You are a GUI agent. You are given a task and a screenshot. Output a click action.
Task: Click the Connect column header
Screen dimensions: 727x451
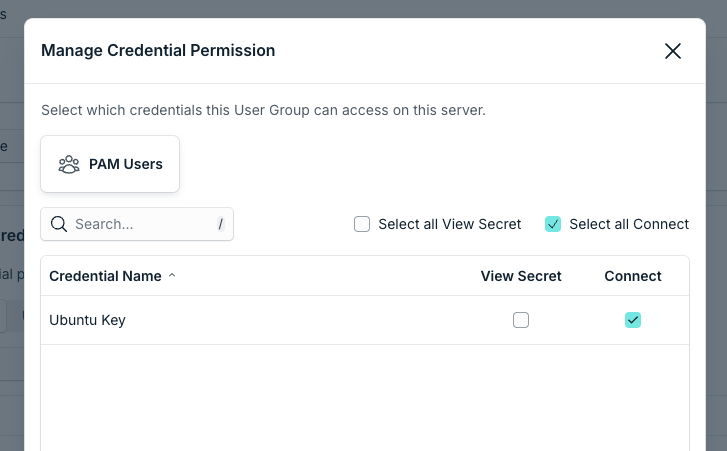[633, 276]
